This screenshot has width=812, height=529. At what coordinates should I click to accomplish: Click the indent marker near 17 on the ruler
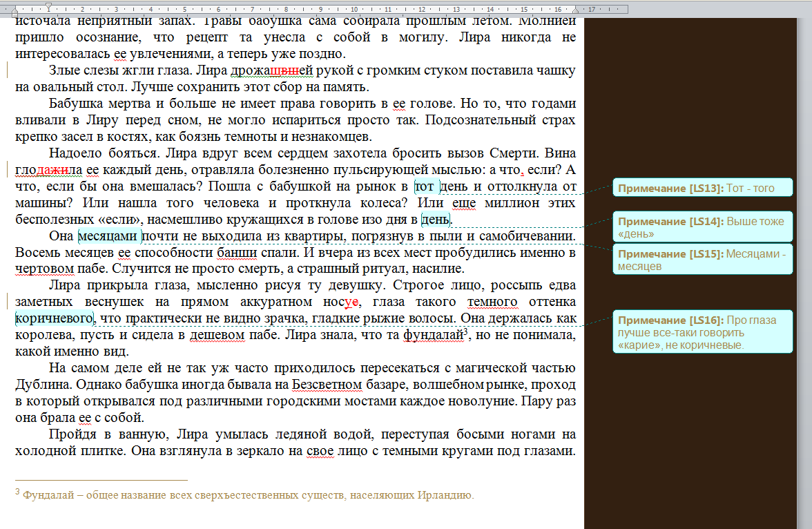click(x=575, y=9)
